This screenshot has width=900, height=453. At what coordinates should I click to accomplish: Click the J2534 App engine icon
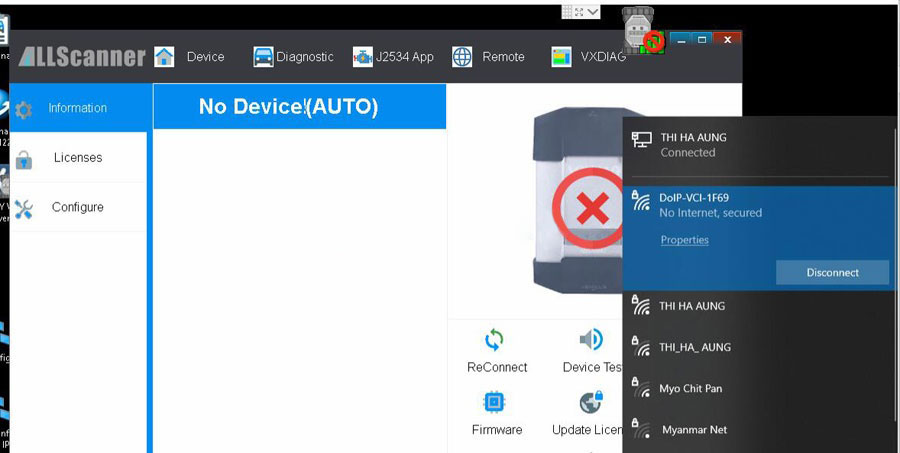coord(363,57)
